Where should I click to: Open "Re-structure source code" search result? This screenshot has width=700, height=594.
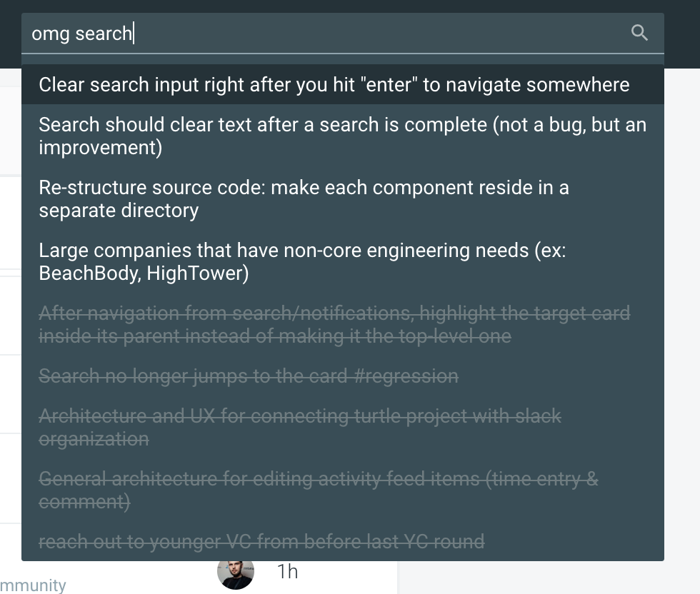point(304,198)
